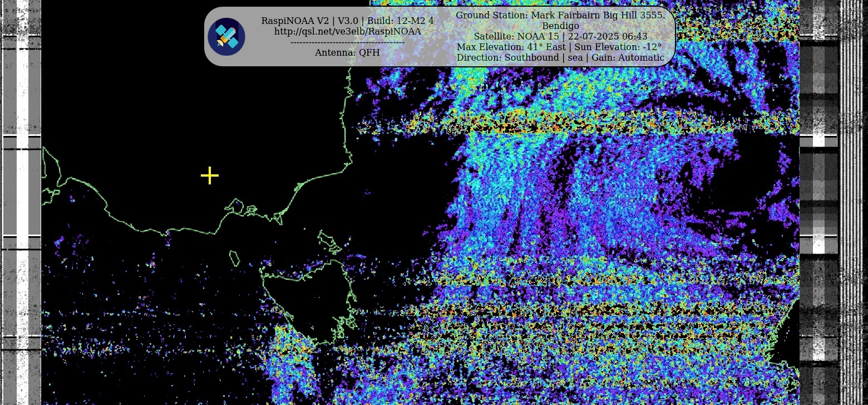Click the blue cloud mass east of Tasmania
Viewport: 868px width, 405px height.
click(556, 223)
